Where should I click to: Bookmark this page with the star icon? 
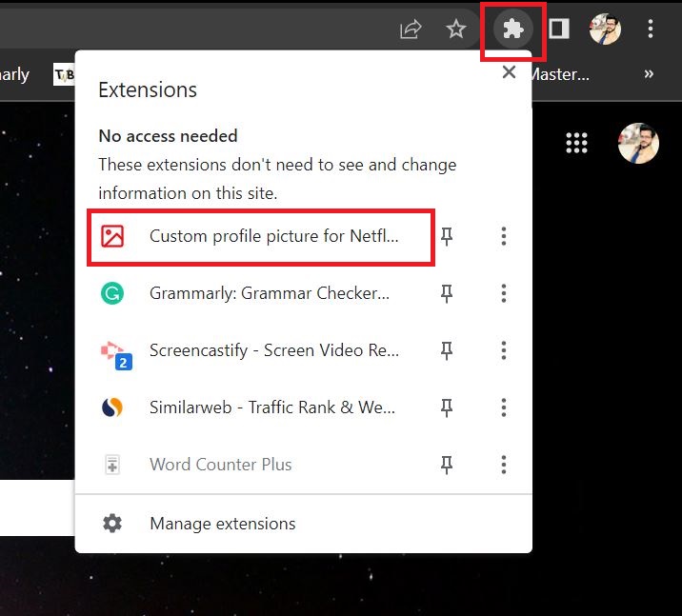[456, 30]
